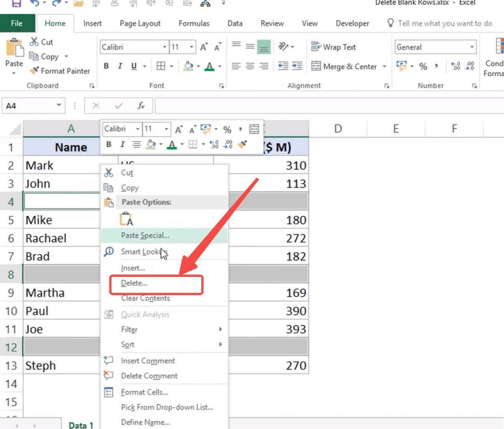Select Delete... from the context menu
This screenshot has width=504, height=429.
click(x=134, y=283)
